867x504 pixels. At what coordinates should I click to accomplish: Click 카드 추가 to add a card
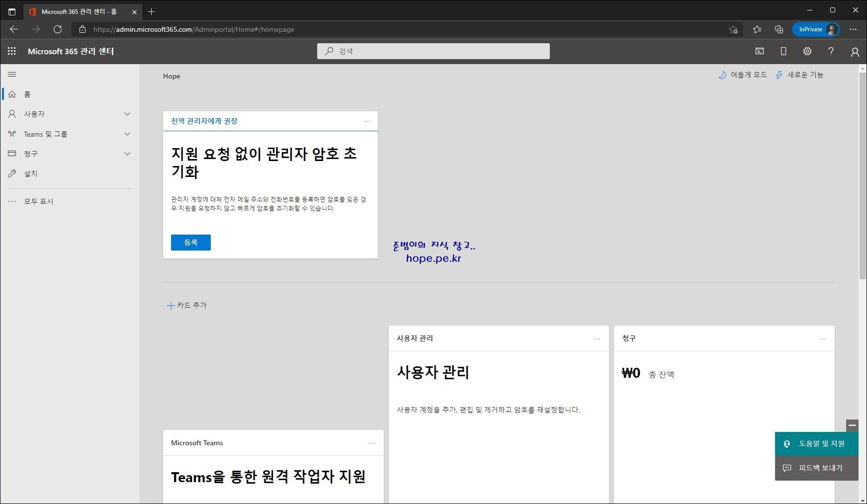[187, 305]
